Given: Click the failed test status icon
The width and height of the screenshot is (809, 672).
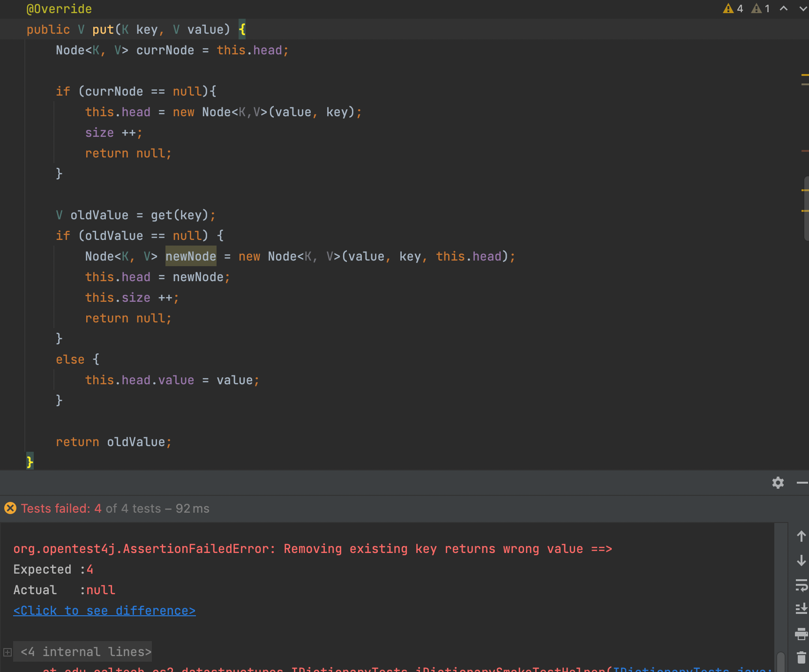Looking at the screenshot, I should pos(10,508).
